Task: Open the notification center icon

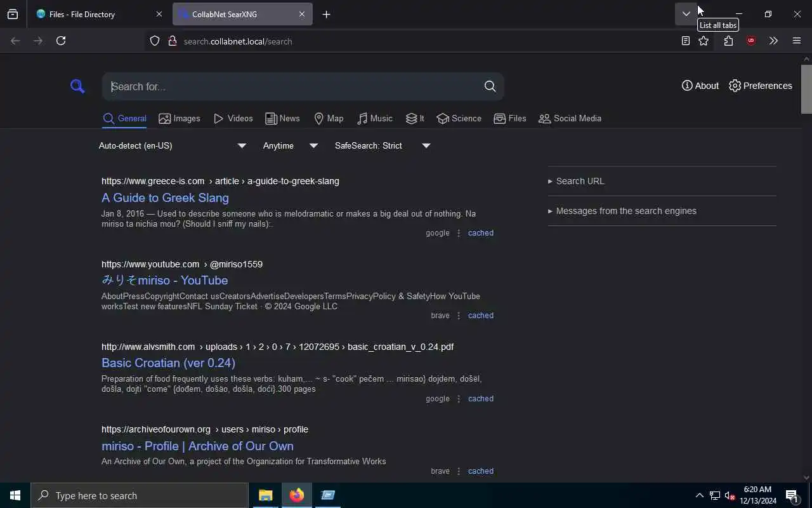Action: (792, 495)
